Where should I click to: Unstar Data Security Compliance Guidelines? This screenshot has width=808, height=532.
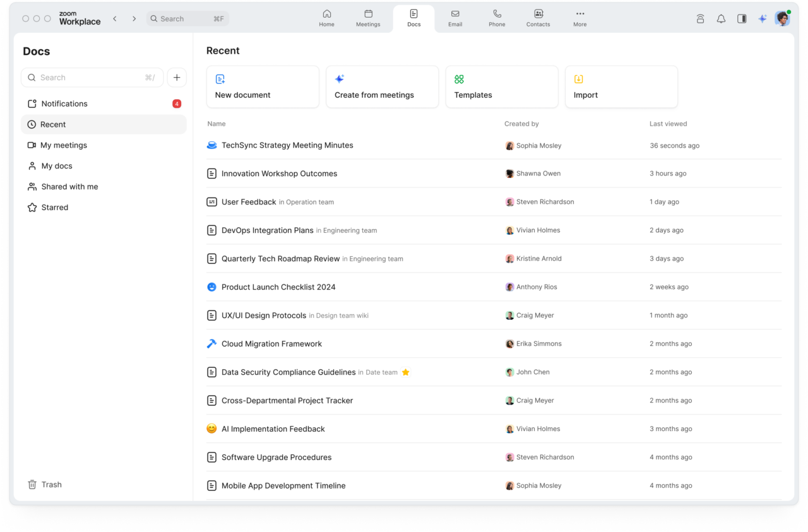tap(405, 372)
